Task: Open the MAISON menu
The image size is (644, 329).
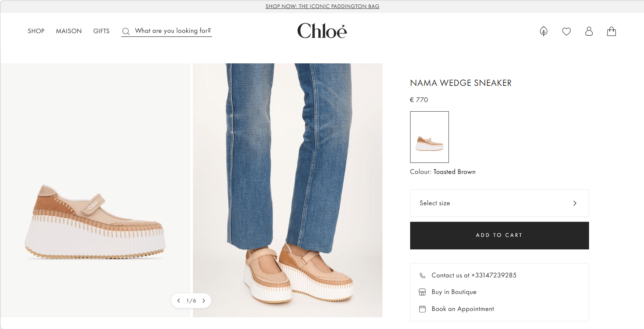Action: click(x=69, y=31)
